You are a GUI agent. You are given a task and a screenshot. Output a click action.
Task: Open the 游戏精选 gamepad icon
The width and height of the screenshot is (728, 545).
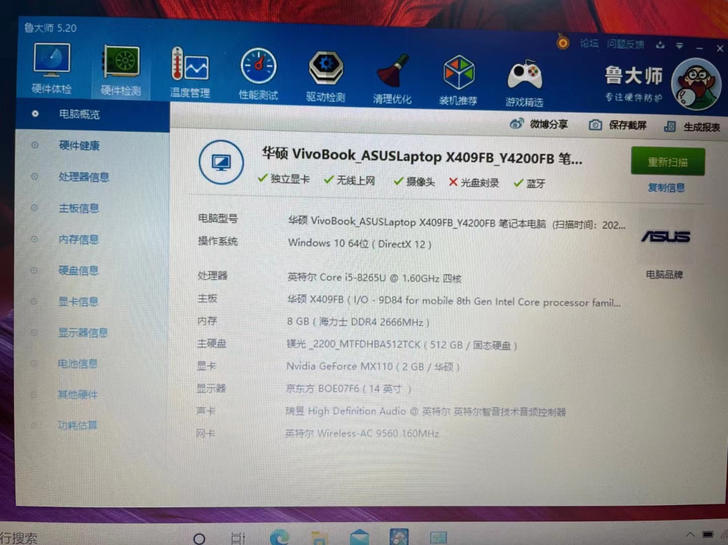pyautogui.click(x=524, y=82)
